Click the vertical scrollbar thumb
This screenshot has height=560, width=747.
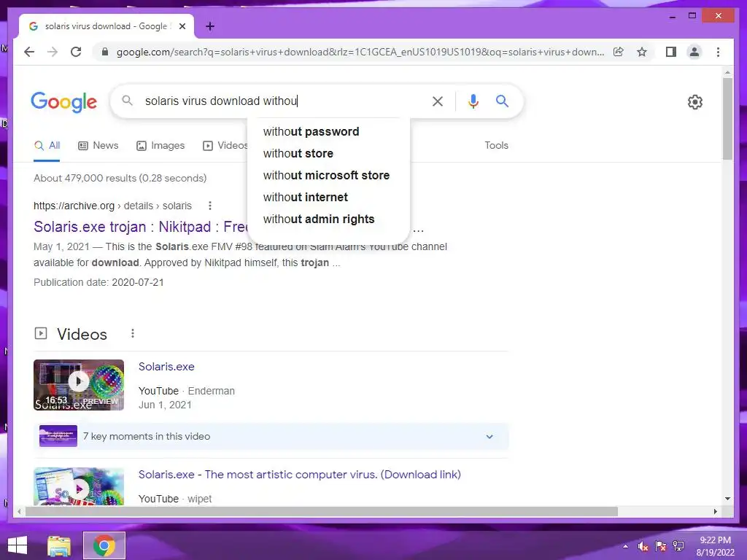[727, 119]
